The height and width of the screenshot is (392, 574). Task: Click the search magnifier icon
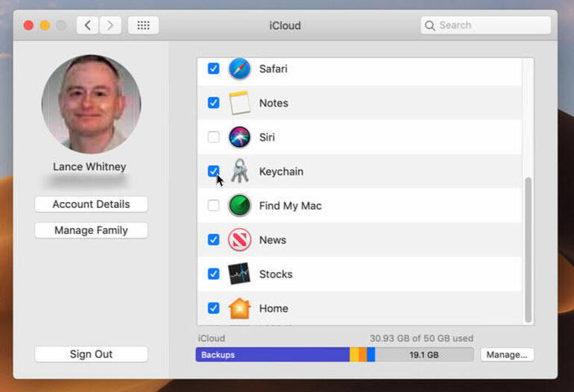[x=430, y=25]
